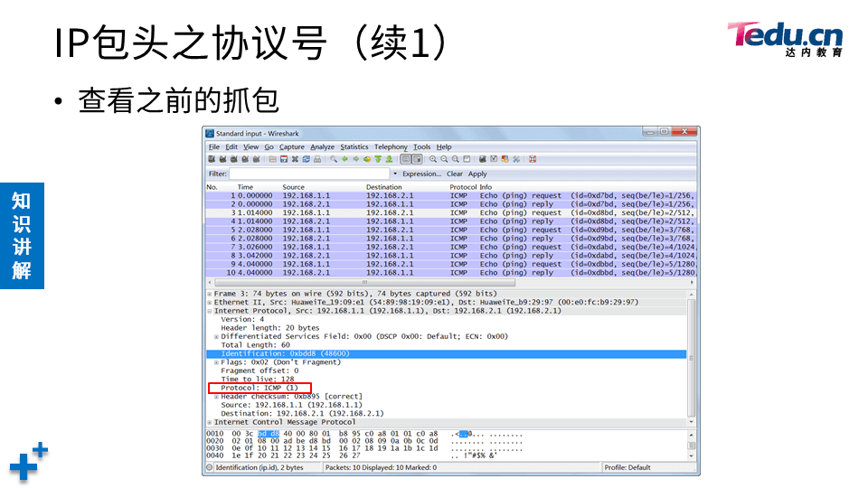
Task: Open the View menu
Action: [x=250, y=147]
